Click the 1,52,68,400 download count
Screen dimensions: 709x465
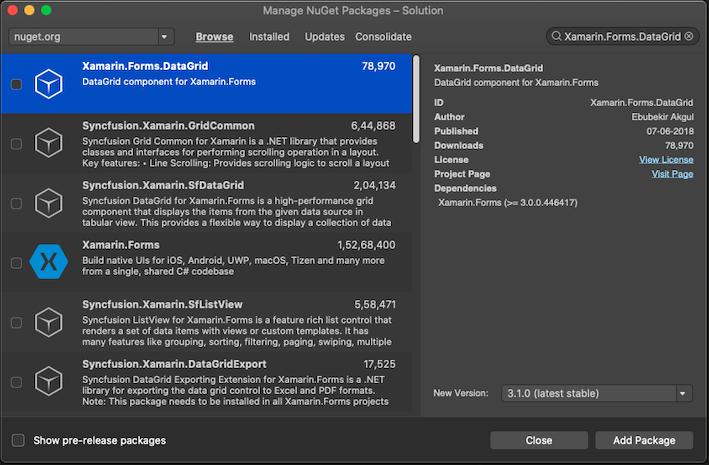click(366, 245)
